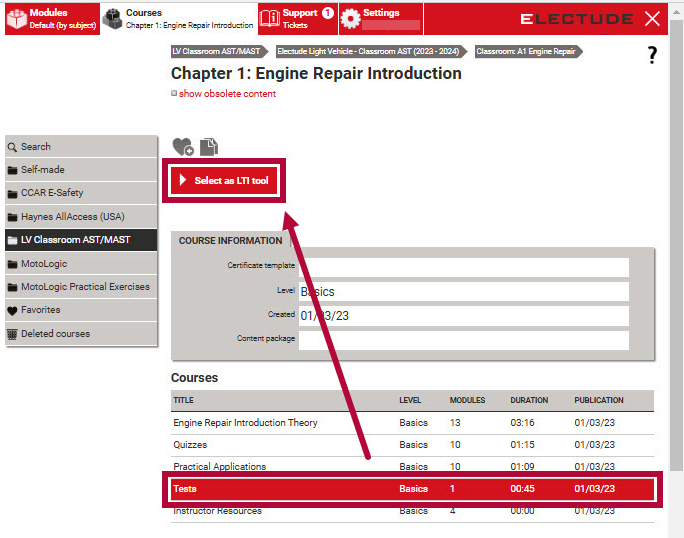Open the Instructor Resources course row
Viewport: 684px width, 538px height.
tap(412, 511)
